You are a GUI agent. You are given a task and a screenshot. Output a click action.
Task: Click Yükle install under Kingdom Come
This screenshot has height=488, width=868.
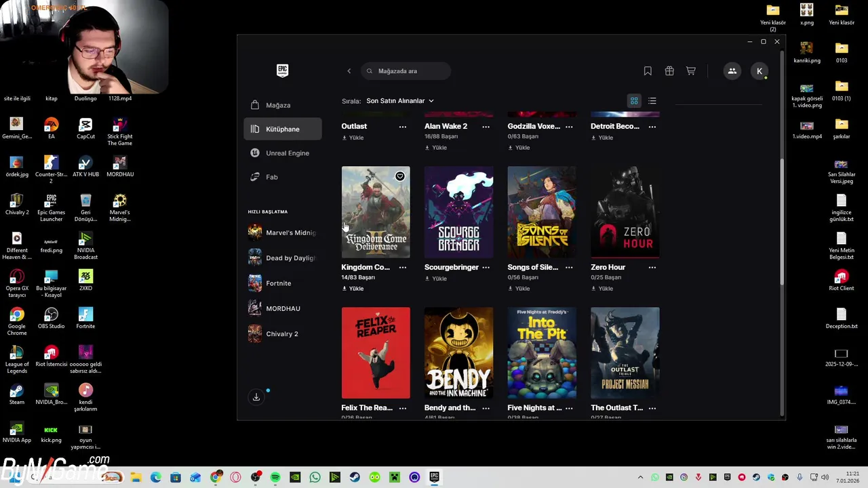[353, 288]
